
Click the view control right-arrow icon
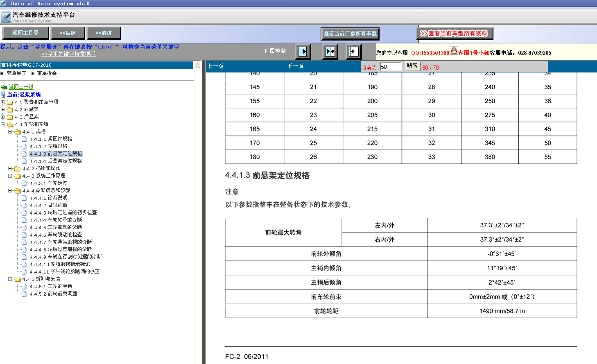point(303,52)
